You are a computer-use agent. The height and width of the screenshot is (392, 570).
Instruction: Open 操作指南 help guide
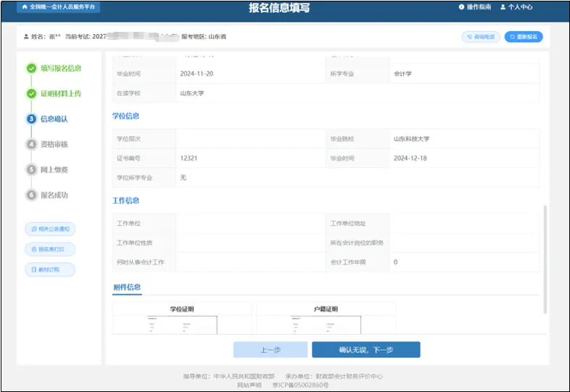(x=475, y=7)
